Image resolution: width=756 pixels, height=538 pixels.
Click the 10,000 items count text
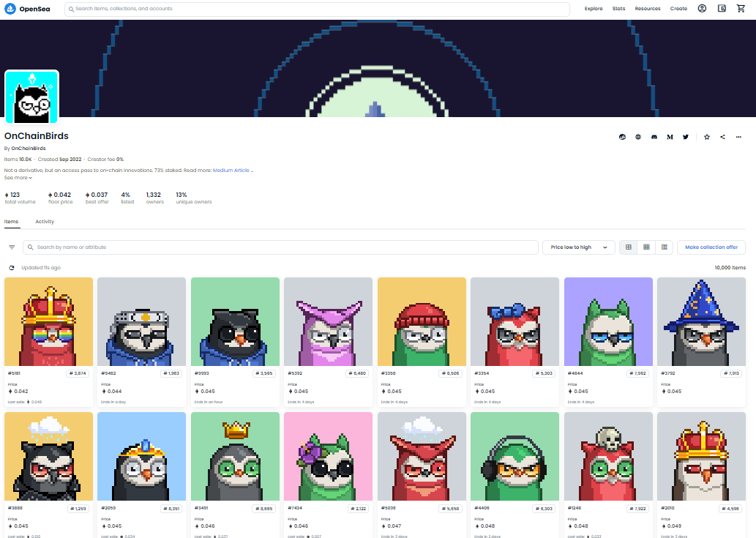730,268
